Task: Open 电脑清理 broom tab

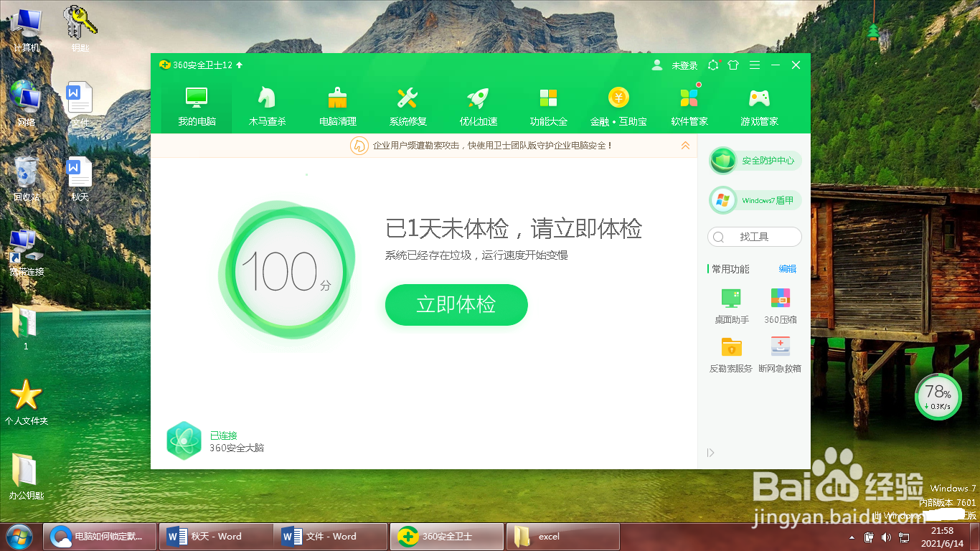Action: (337, 105)
